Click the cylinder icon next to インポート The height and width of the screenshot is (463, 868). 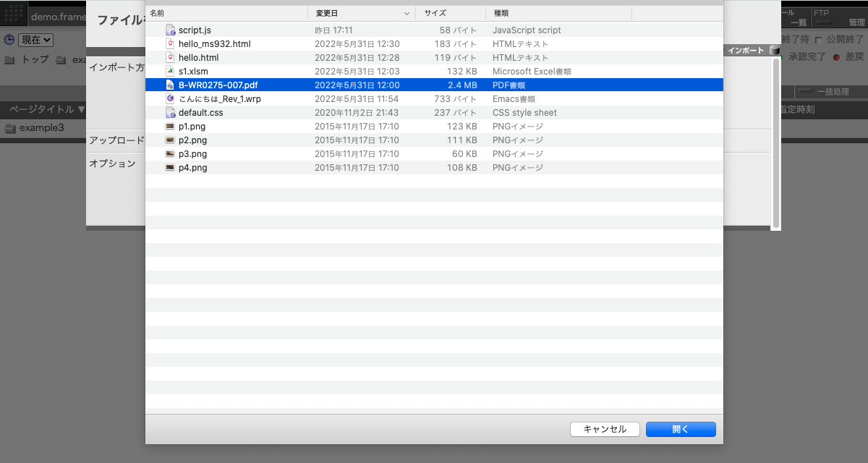tap(775, 51)
